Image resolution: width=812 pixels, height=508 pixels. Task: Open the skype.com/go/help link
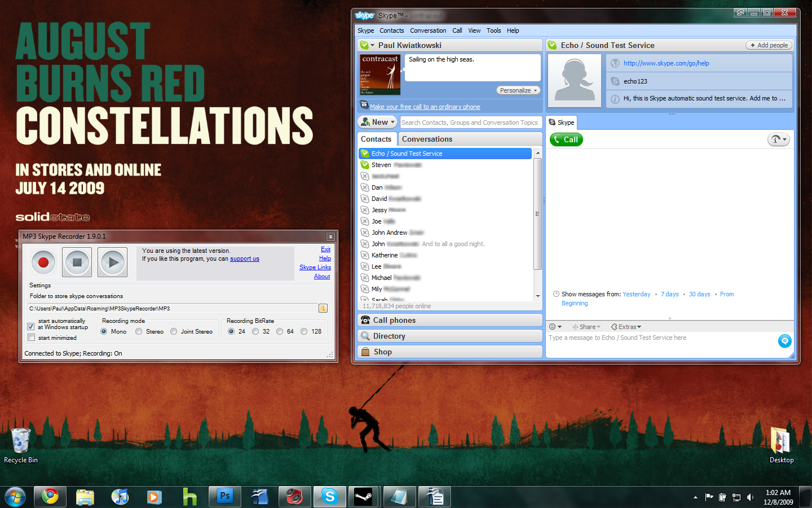pyautogui.click(x=666, y=63)
